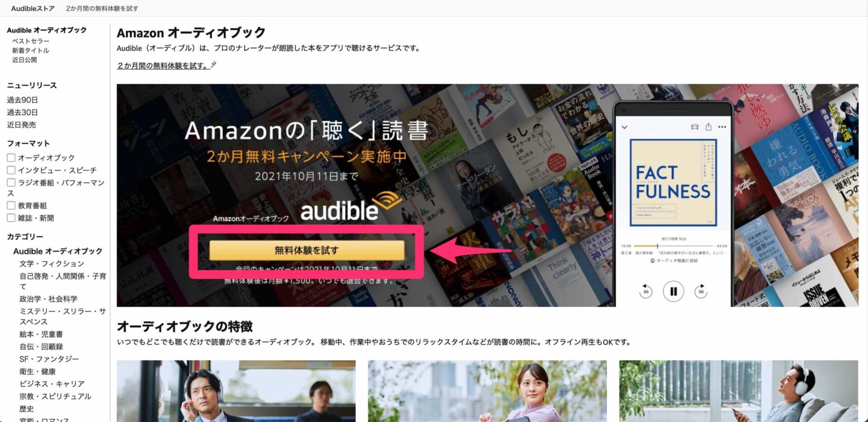Viewport: 868px width, 422px height.
Task: Check the オーディオブック format checkbox
Action: pos(11,157)
